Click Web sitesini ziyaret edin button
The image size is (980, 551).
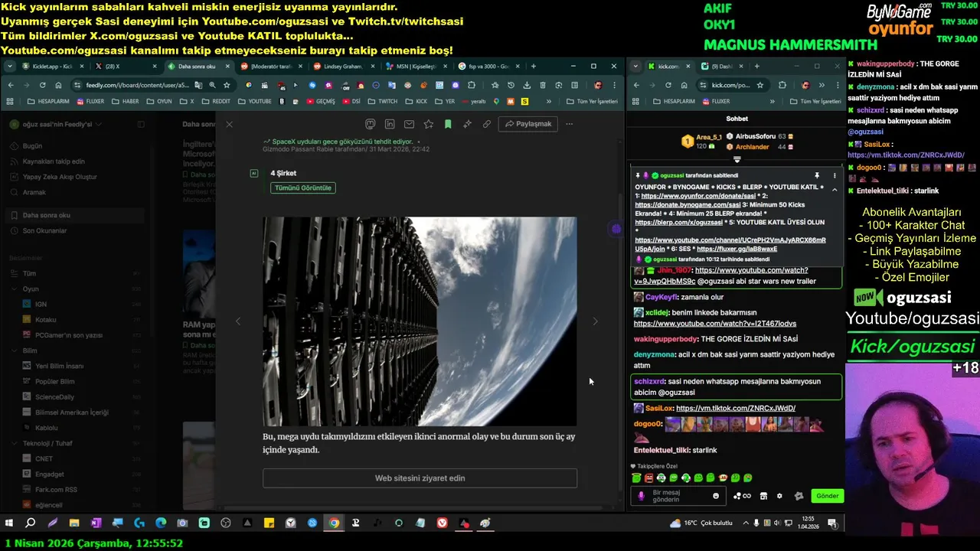tap(420, 478)
